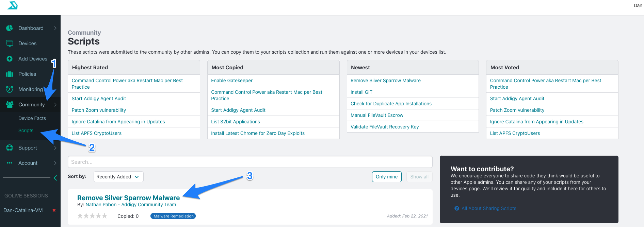Open the Support lifebuoy icon
The width and height of the screenshot is (644, 227).
[x=10, y=148]
